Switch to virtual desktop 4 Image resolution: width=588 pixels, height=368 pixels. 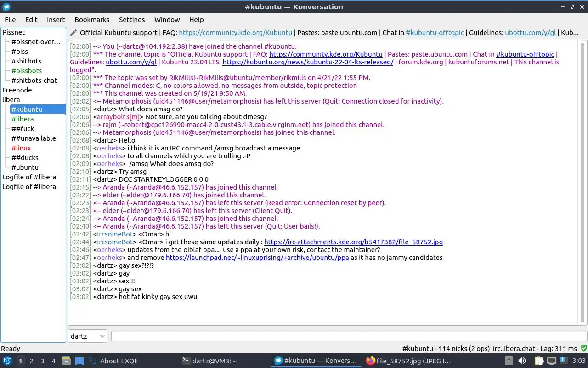pos(54,361)
